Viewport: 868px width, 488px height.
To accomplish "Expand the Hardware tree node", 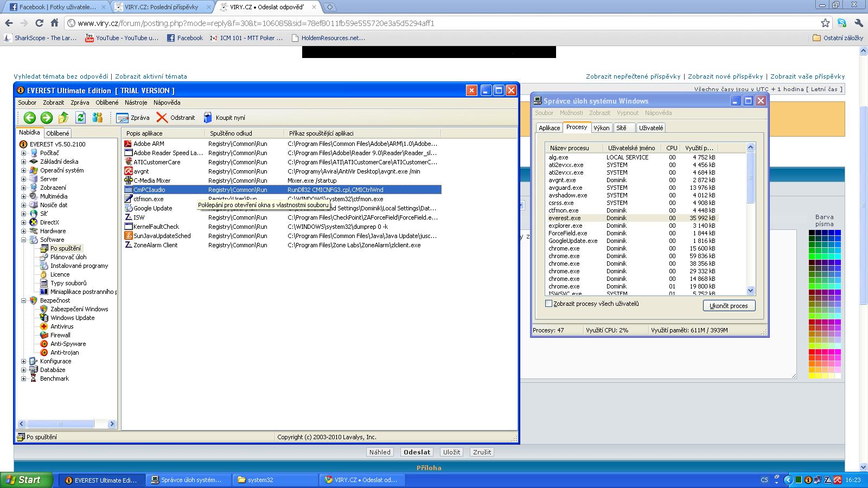I will [x=23, y=231].
